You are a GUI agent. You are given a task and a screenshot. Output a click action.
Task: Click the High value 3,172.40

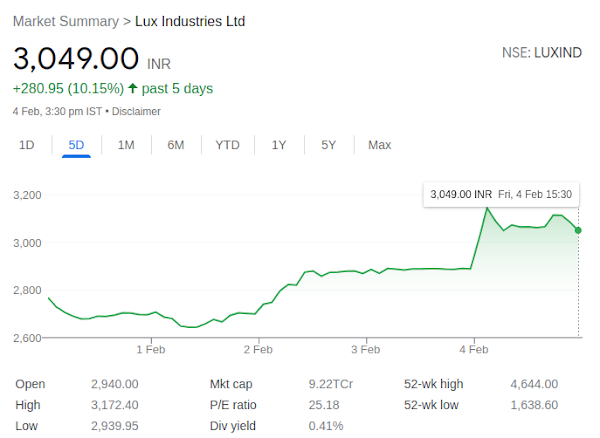[x=115, y=405]
